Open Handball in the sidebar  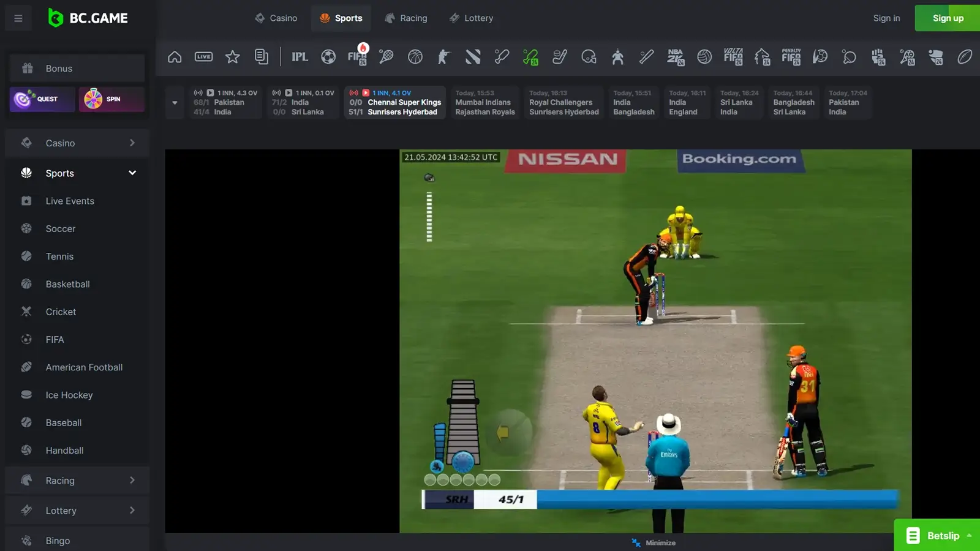77,450
